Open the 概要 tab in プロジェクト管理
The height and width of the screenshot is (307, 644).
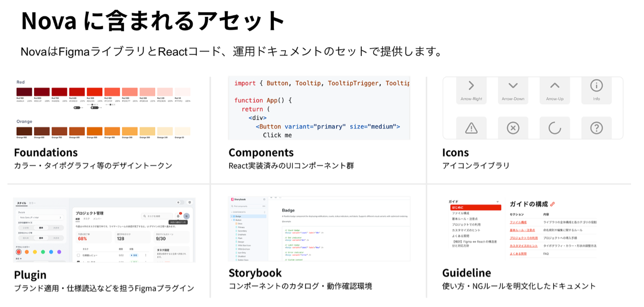point(78,218)
